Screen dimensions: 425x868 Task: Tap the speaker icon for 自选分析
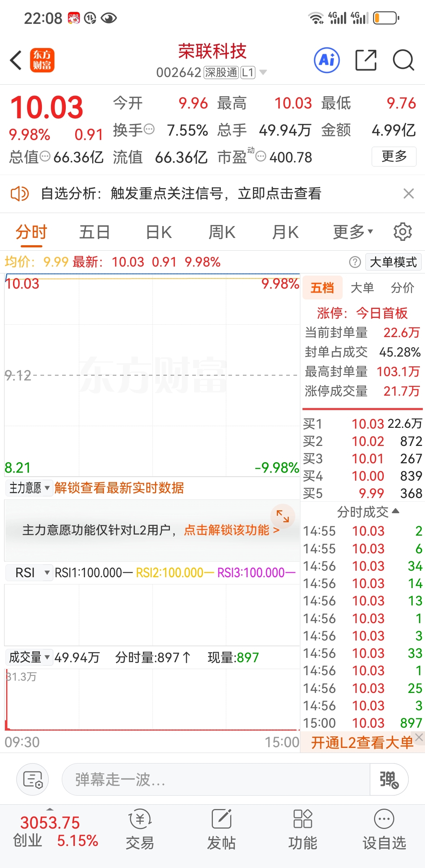click(20, 194)
